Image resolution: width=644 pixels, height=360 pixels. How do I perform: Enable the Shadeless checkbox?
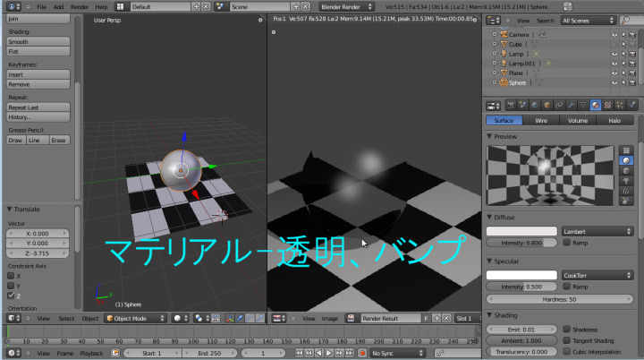(x=567, y=330)
